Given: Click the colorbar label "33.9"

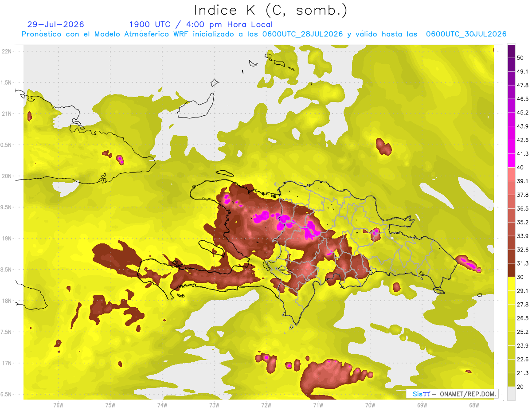Looking at the screenshot, I should point(523,236).
